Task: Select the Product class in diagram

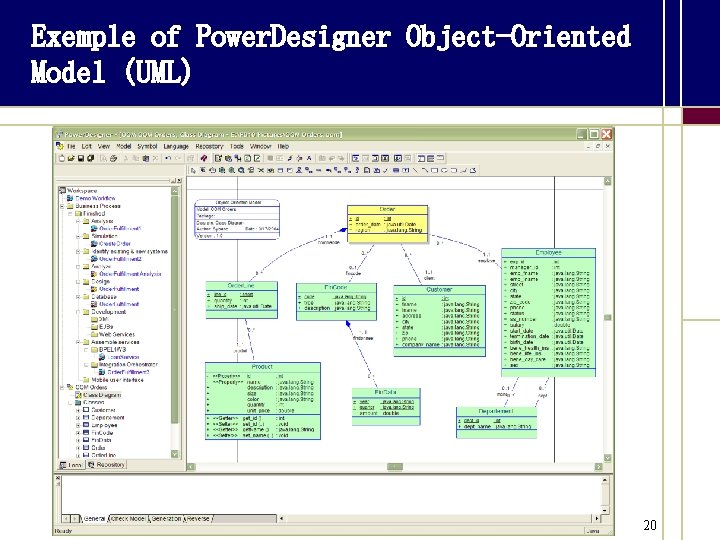Action: (263, 400)
